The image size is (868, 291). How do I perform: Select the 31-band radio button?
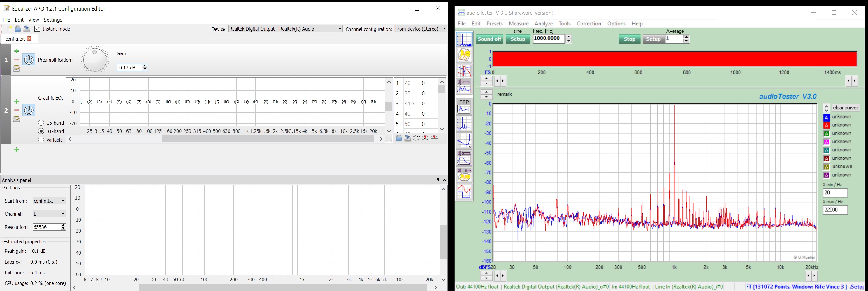coord(41,131)
